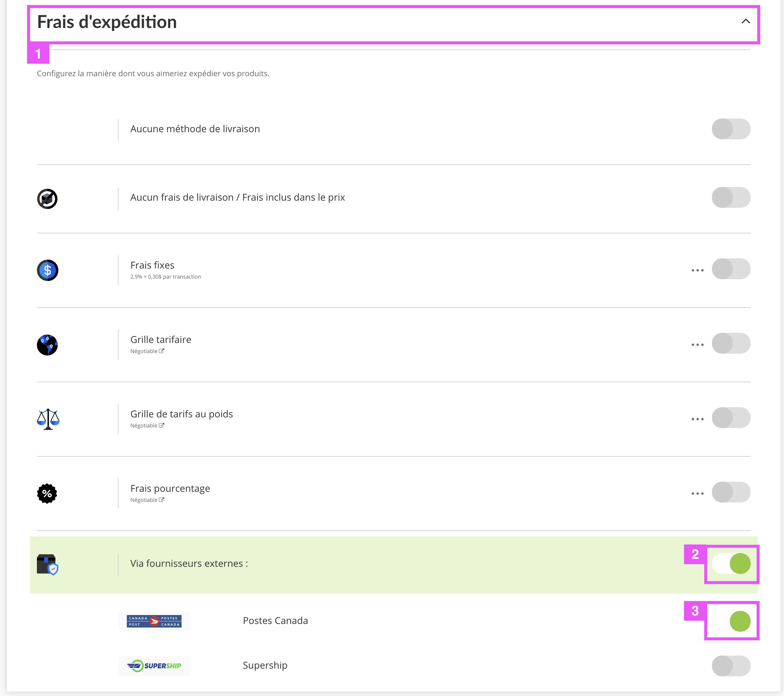Click the Canada Post logo
The width and height of the screenshot is (784, 696).
pos(154,621)
